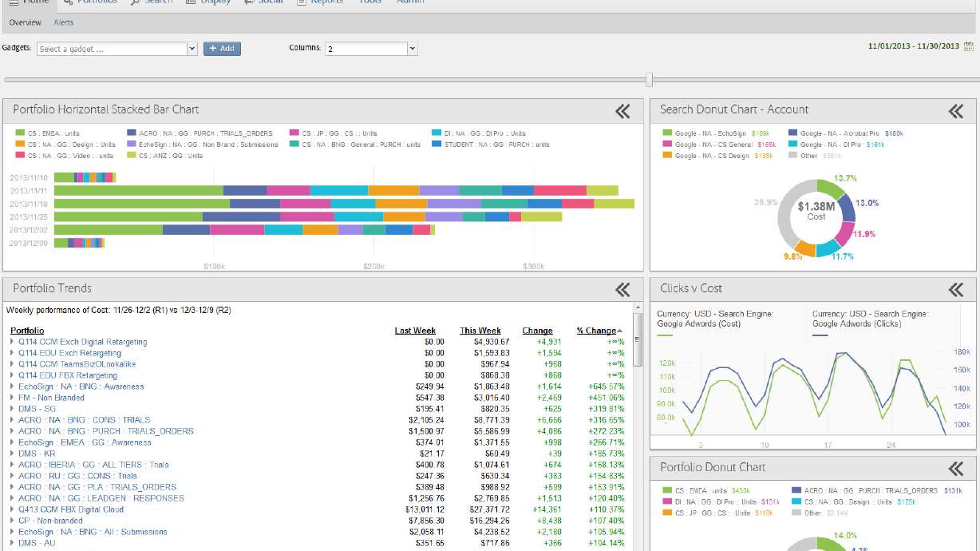
Task: Click the '+ Add' gadget button
Action: [x=221, y=48]
